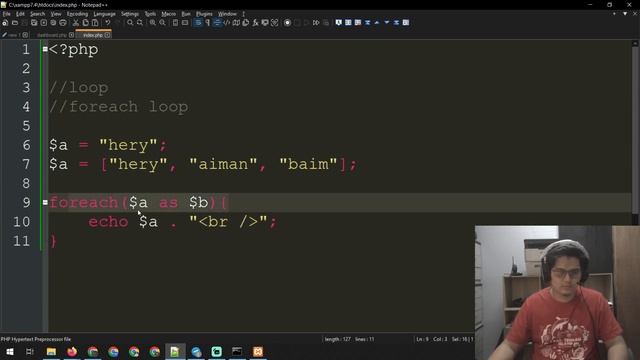Screen dimensions: 640x360
Task: Run macro multiple times icon
Action: [x=316, y=23]
